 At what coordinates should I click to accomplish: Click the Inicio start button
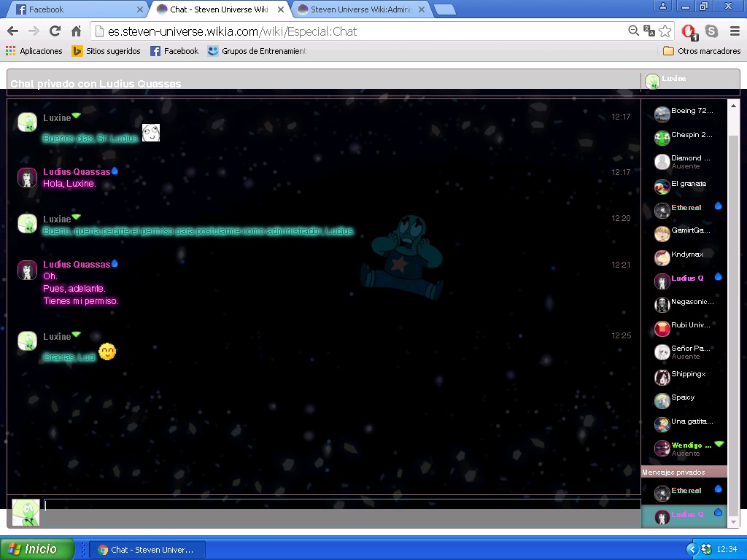pos(37,549)
